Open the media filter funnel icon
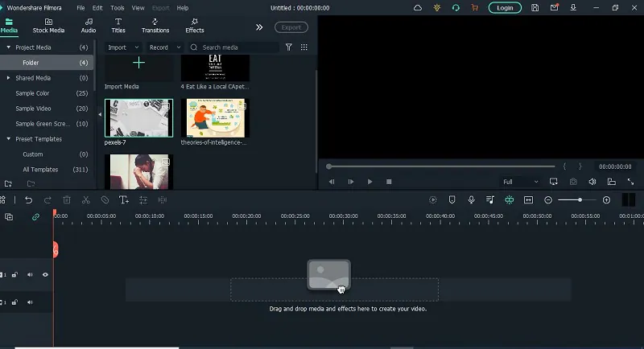This screenshot has height=349, width=644. click(x=289, y=47)
